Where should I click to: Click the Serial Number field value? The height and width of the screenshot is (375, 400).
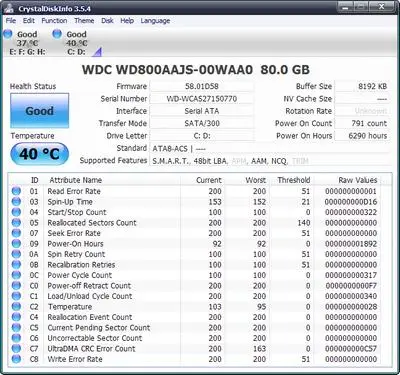pos(202,99)
